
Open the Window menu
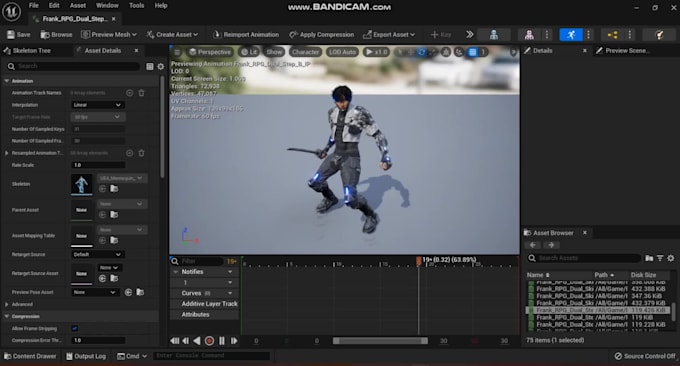point(107,6)
